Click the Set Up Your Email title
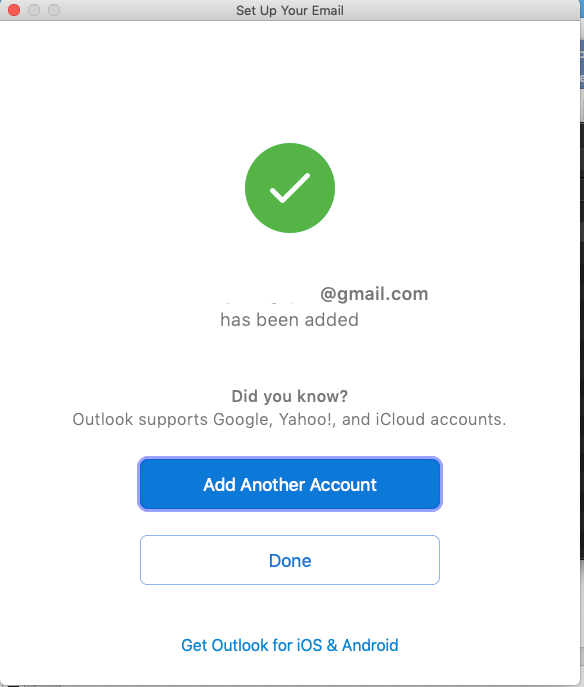Screen dimensions: 584x687 coord(290,10)
